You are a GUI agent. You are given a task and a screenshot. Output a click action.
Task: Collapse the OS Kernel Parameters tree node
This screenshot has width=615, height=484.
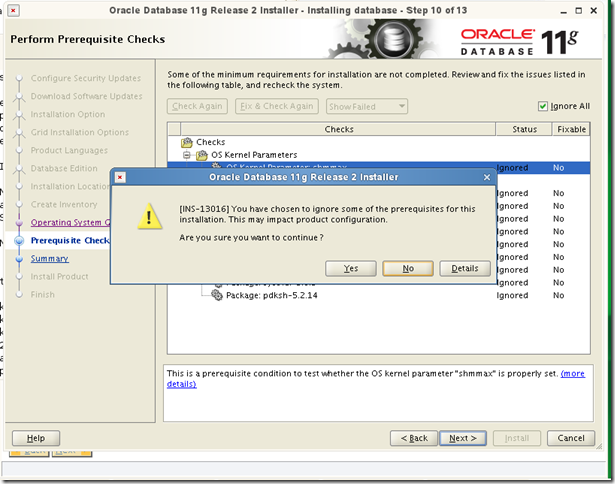[187, 155]
